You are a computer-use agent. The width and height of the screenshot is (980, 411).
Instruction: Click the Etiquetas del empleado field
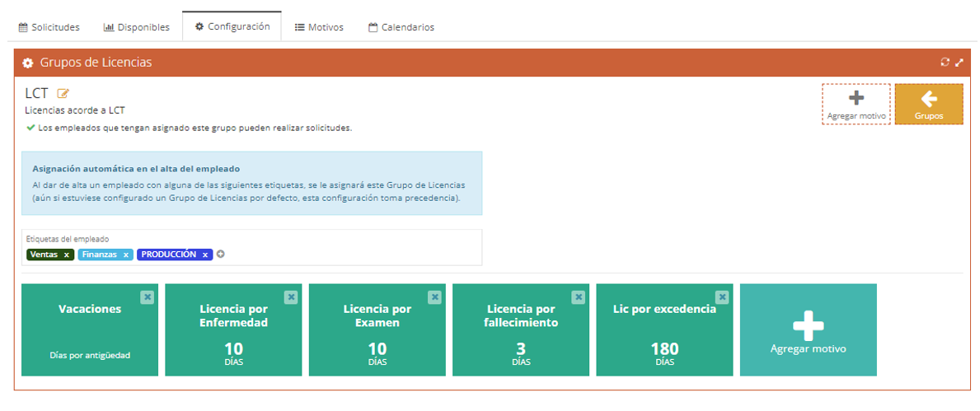click(x=252, y=247)
